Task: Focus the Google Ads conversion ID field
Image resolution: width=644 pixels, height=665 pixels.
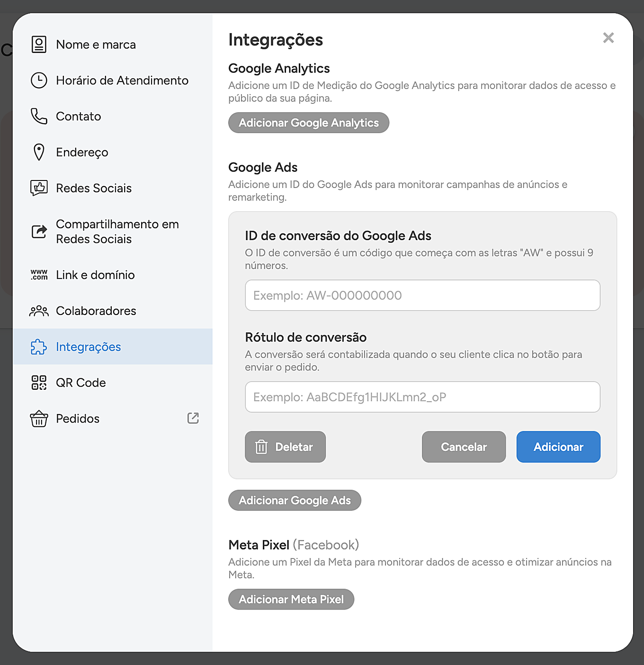Action: coord(422,295)
